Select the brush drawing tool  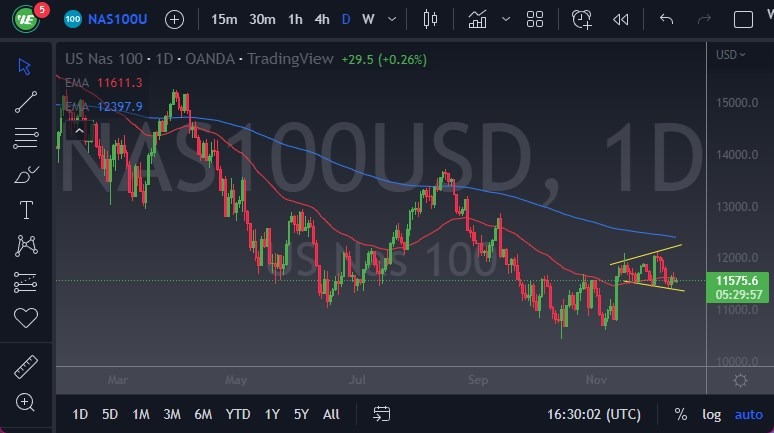25,174
